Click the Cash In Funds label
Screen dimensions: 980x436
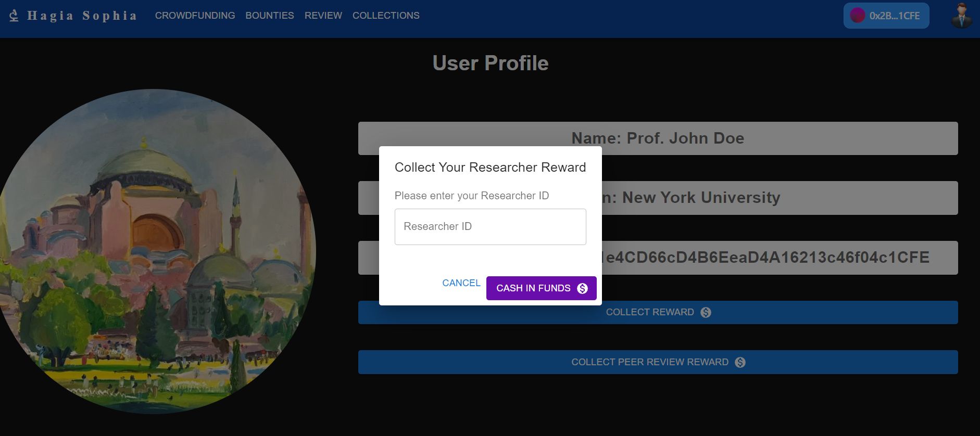click(x=533, y=288)
